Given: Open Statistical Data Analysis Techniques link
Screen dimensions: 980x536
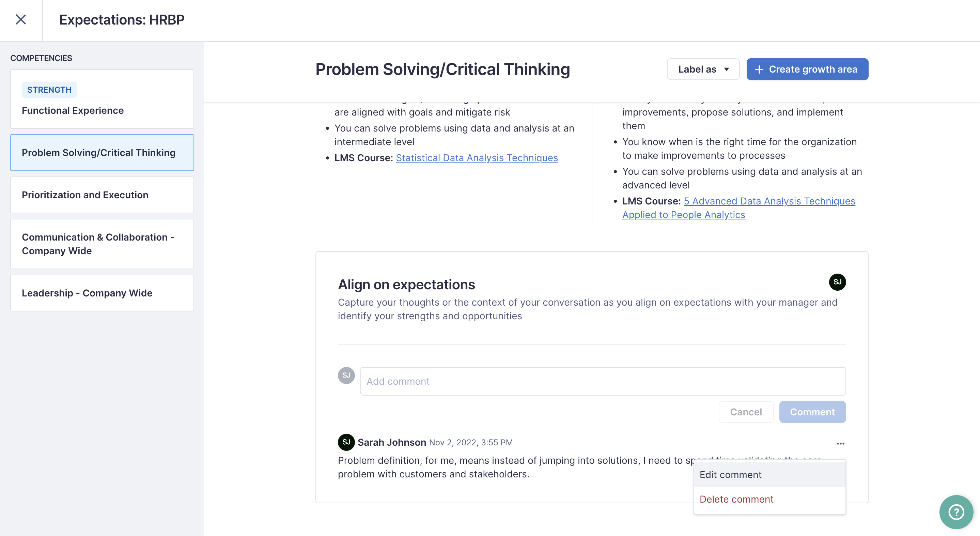Looking at the screenshot, I should 477,158.
